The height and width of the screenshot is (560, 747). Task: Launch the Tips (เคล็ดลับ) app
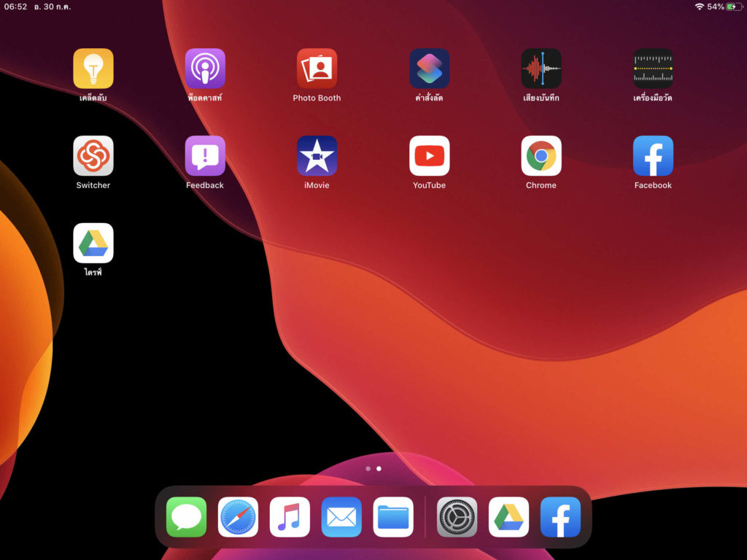pyautogui.click(x=93, y=68)
